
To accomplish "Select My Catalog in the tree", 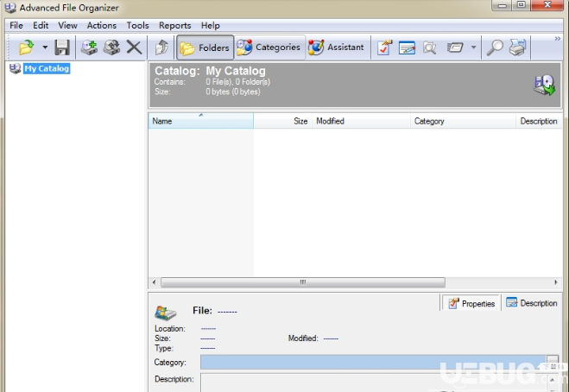I will [47, 68].
